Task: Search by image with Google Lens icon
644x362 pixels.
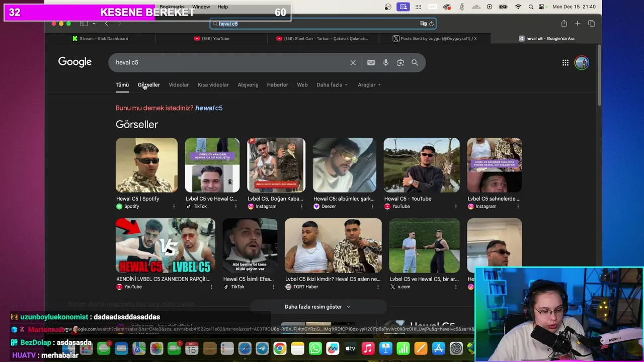Action: [x=400, y=63]
